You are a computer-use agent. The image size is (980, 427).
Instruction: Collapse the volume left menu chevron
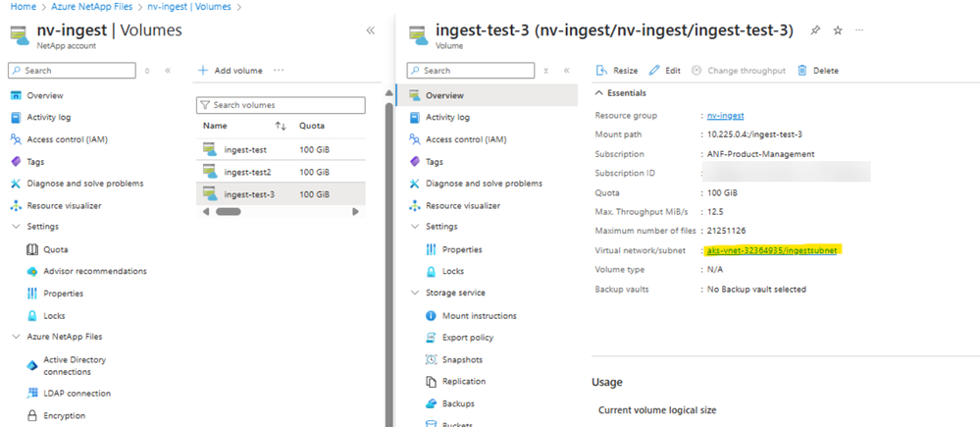[566, 71]
